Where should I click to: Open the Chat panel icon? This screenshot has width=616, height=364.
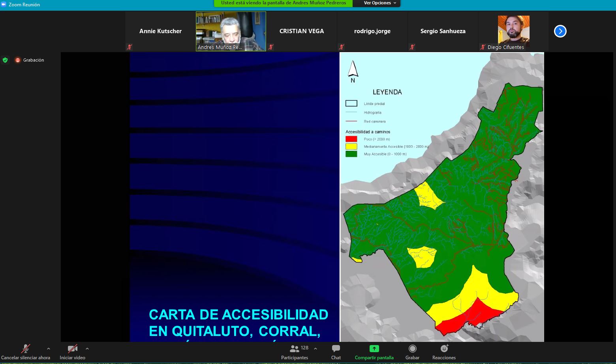point(336,349)
